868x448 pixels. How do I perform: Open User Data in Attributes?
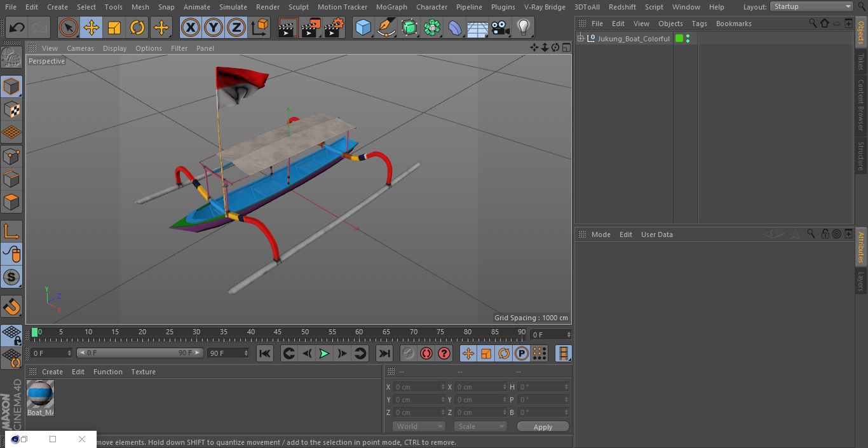656,234
